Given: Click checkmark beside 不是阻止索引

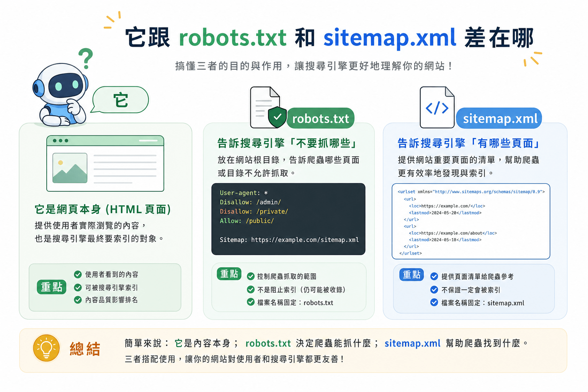Looking at the screenshot, I should [x=251, y=289].
